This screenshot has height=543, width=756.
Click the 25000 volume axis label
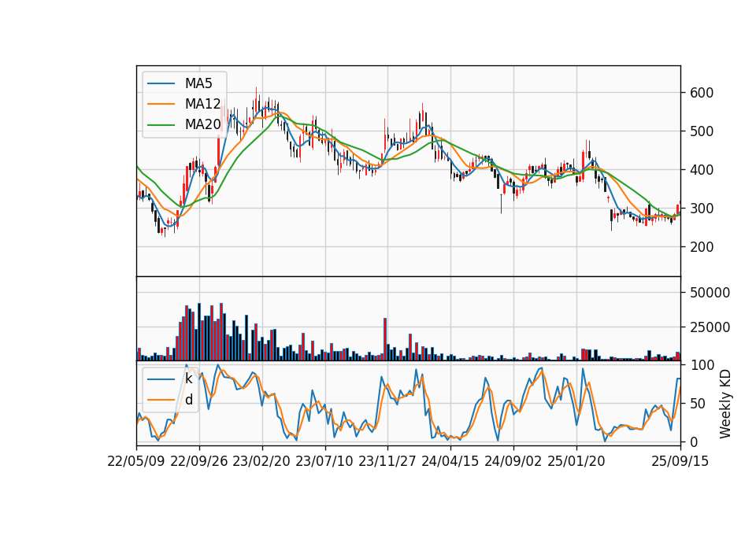[710, 327]
